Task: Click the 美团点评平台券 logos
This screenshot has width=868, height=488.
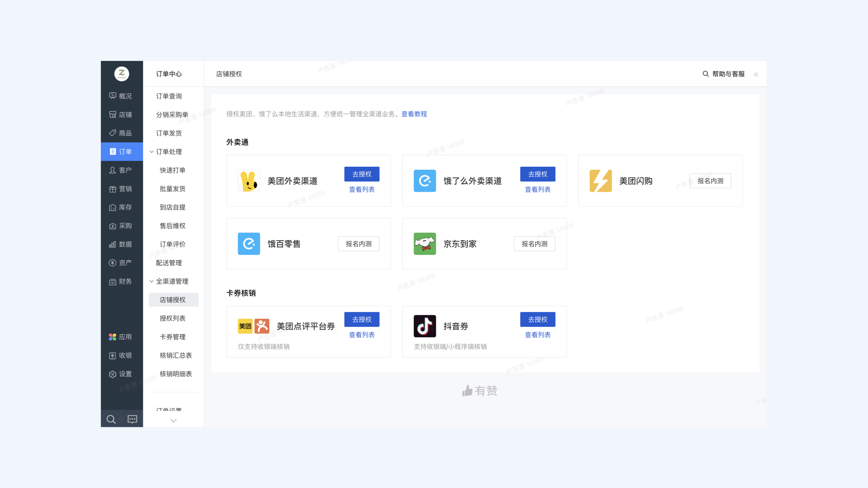Action: pos(254,326)
